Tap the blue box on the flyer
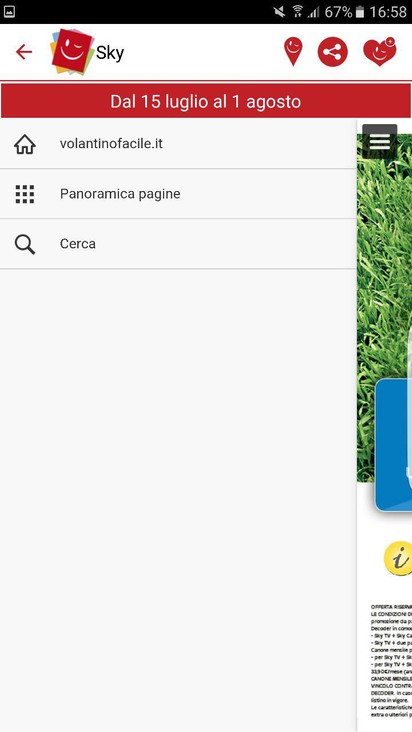Viewport: 412px width, 732px height. (x=393, y=445)
